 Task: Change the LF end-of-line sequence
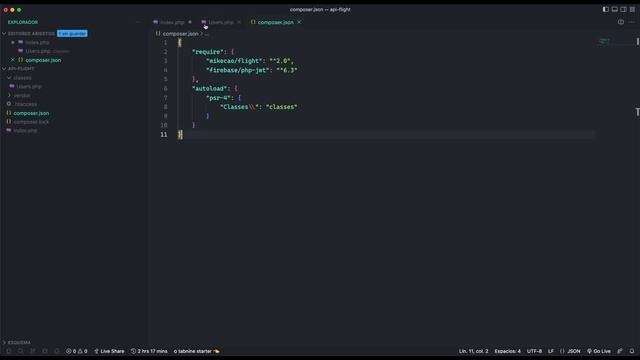(551, 351)
